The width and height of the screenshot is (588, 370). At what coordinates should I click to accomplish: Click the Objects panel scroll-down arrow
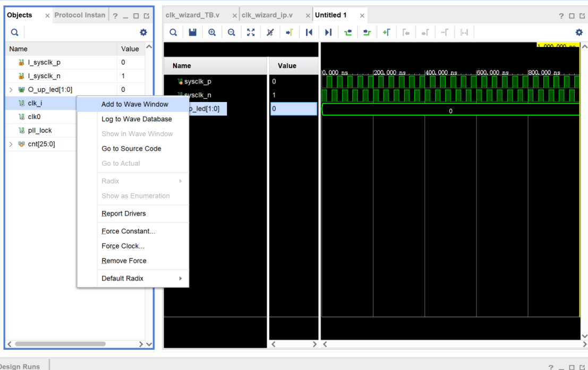[x=149, y=344]
